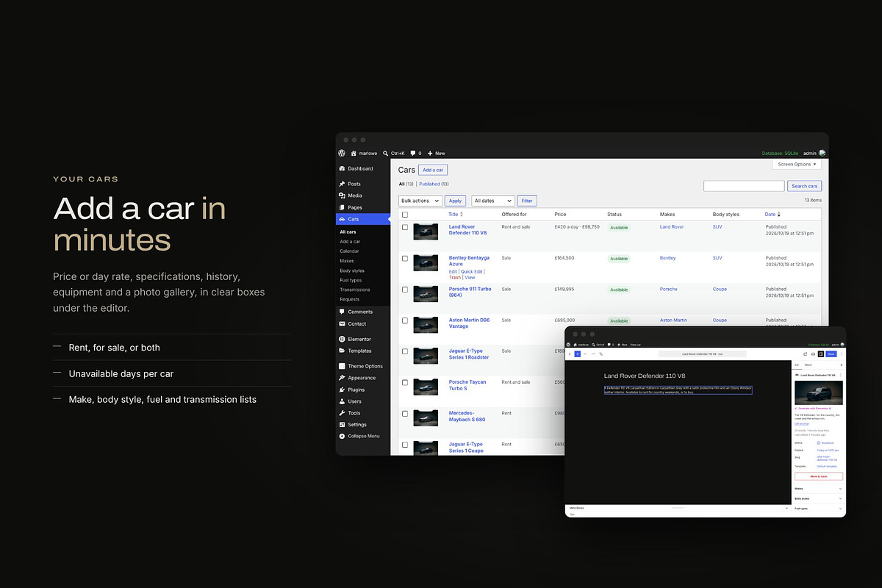Open the Transmissions submenu item
This screenshot has width=882, height=588.
coord(355,290)
